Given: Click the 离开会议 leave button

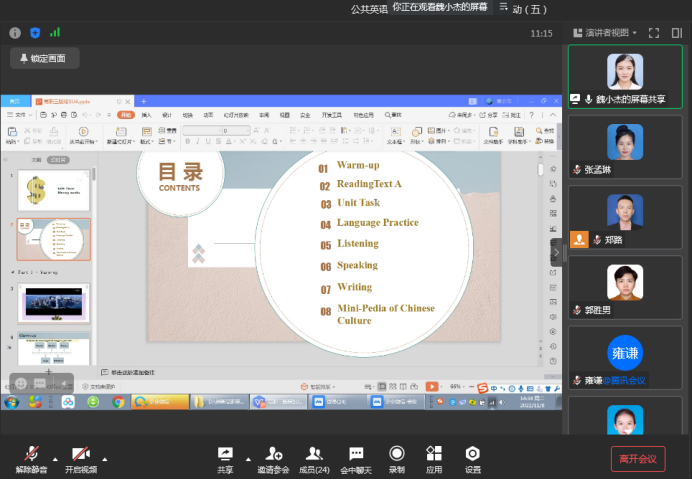Looking at the screenshot, I should (x=638, y=459).
